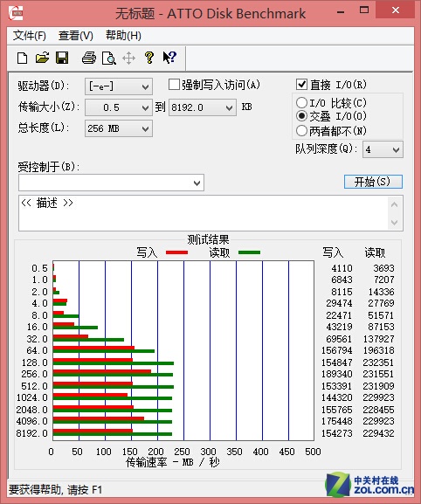Click the 传输速率 - MB / 秒 axis label
The height and width of the screenshot is (504, 421).
click(173, 463)
